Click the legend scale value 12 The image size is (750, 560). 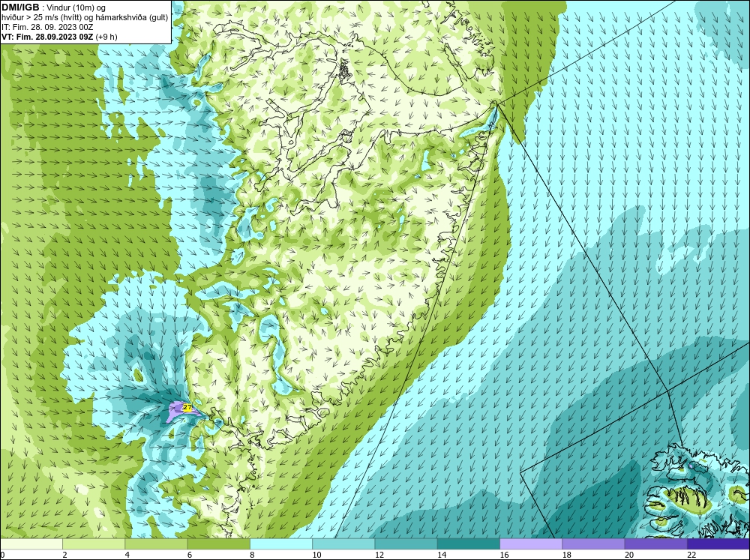point(379,555)
